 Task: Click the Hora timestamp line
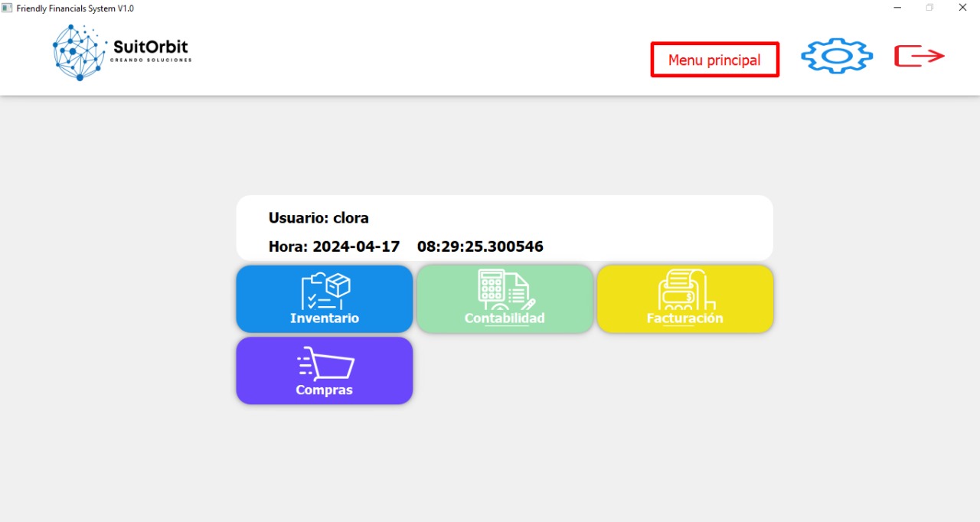tap(406, 247)
